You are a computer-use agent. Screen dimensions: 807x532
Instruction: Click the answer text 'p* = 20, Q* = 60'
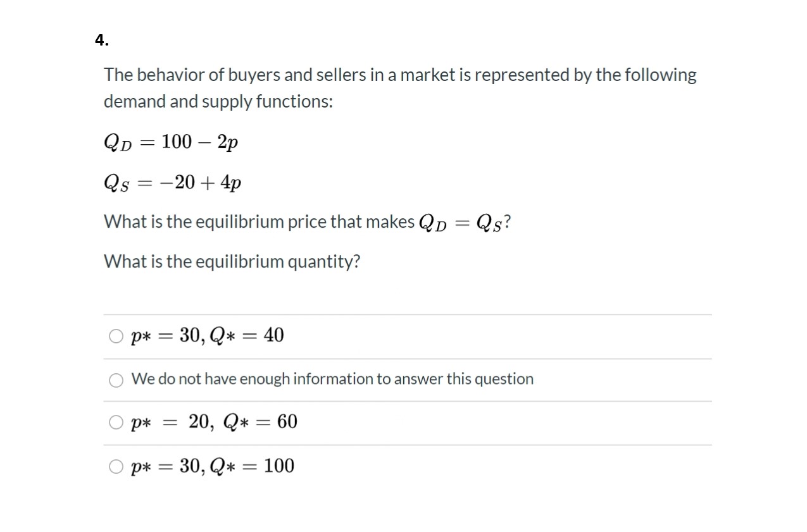pyautogui.click(x=214, y=422)
